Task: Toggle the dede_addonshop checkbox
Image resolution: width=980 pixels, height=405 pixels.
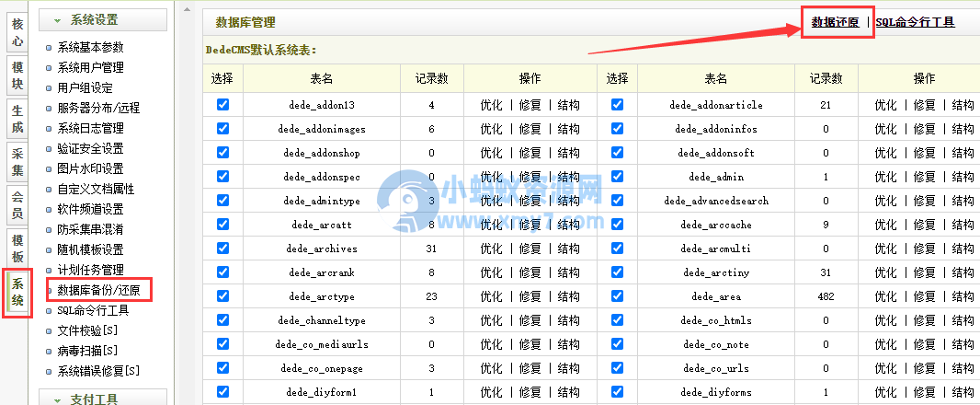Action: pyautogui.click(x=222, y=152)
